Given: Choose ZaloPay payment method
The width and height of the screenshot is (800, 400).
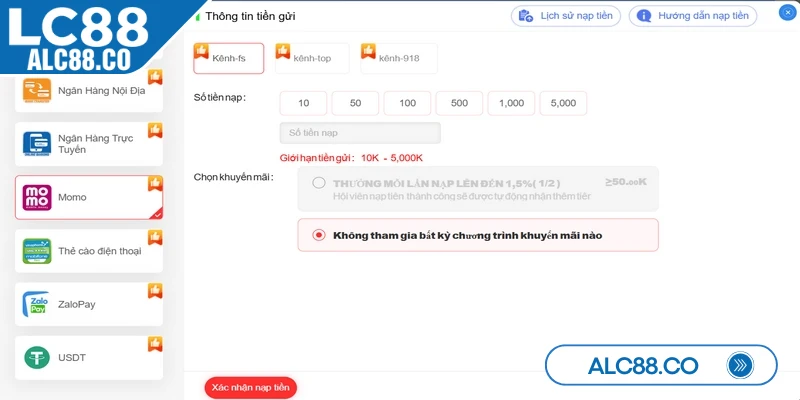Looking at the screenshot, I should pos(89,305).
